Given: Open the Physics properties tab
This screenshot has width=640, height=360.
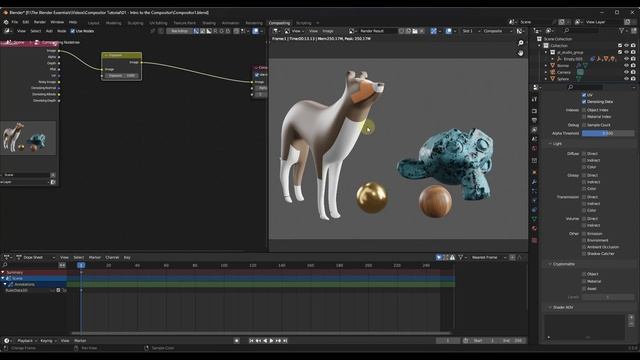Looking at the screenshot, I should click(534, 200).
